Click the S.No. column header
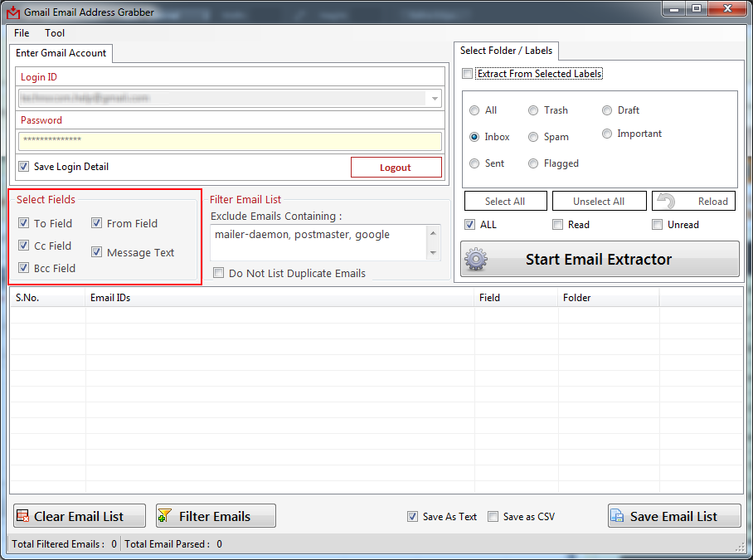 [x=48, y=298]
